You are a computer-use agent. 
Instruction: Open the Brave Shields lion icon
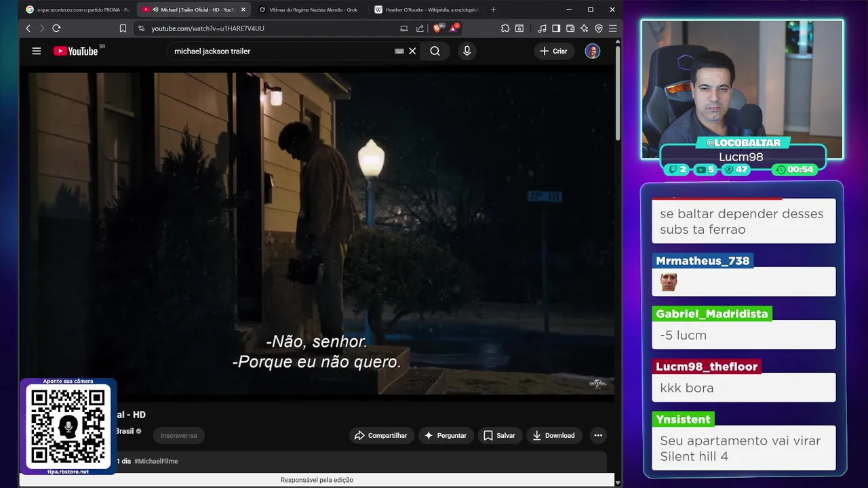[x=438, y=28]
